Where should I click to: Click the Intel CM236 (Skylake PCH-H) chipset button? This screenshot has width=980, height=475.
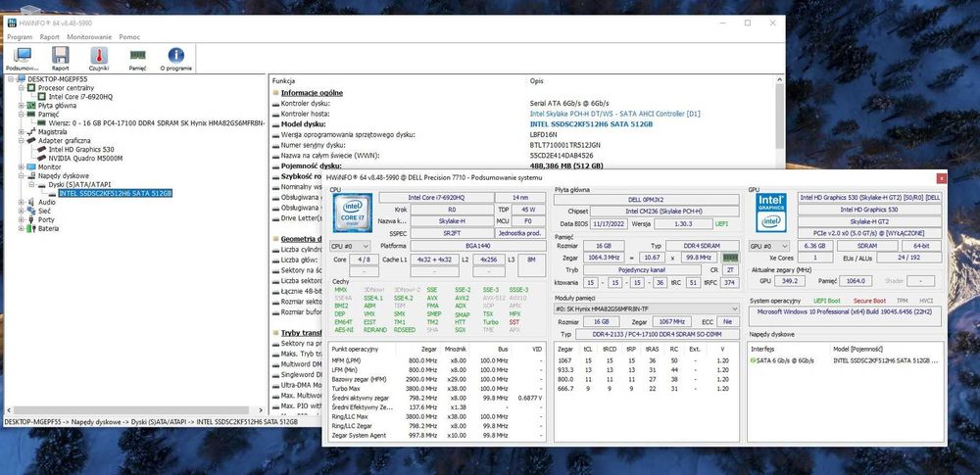(x=664, y=212)
